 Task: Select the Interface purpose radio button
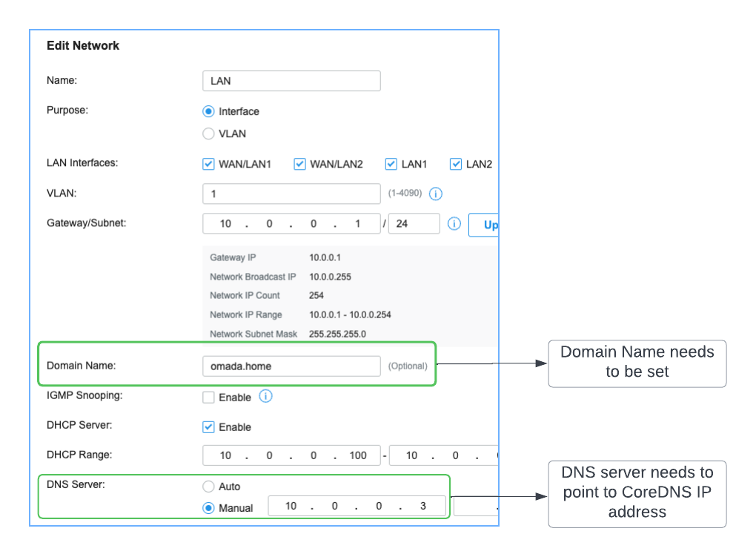(x=208, y=111)
